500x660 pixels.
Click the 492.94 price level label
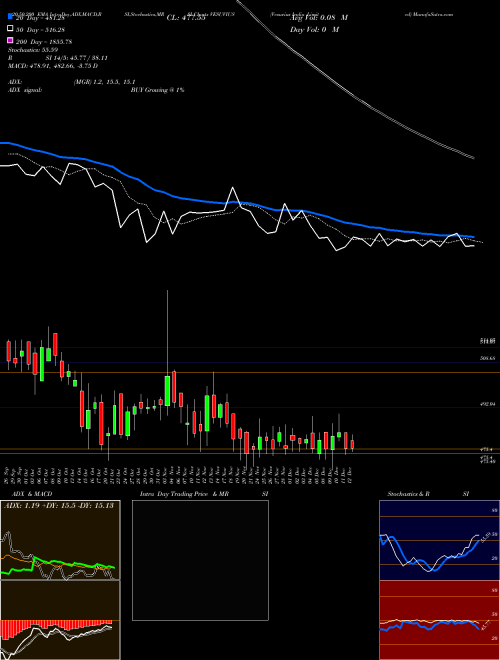489,404
